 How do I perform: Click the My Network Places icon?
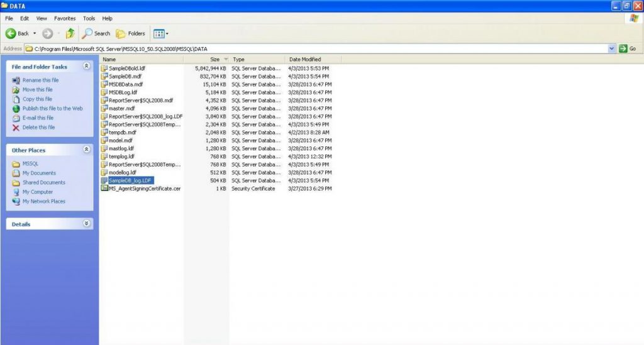(16, 202)
